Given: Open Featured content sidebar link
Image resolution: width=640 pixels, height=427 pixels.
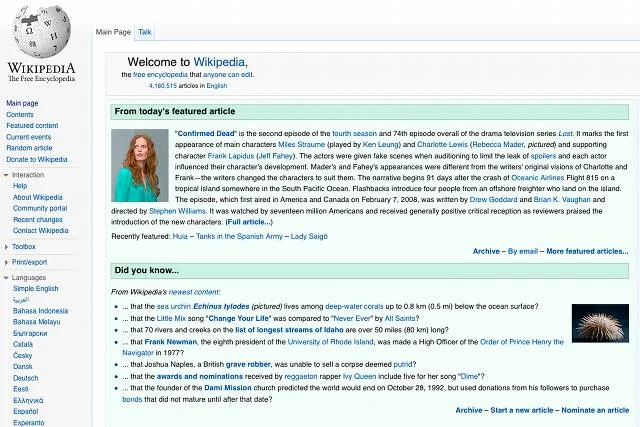Looking at the screenshot, I should [x=32, y=126].
